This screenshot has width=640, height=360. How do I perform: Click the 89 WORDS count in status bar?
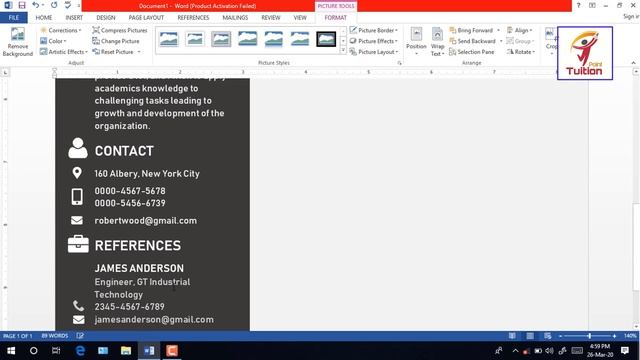[x=55, y=336]
